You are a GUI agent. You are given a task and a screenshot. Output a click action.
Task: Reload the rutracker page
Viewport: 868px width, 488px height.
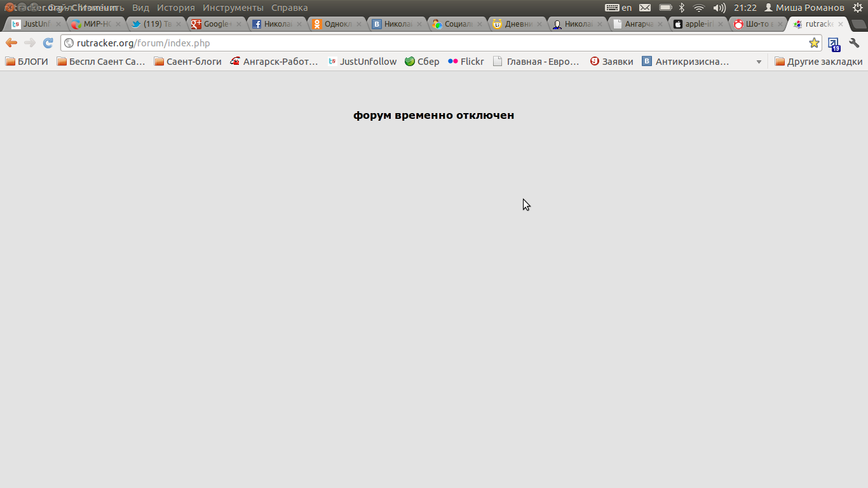coord(48,43)
